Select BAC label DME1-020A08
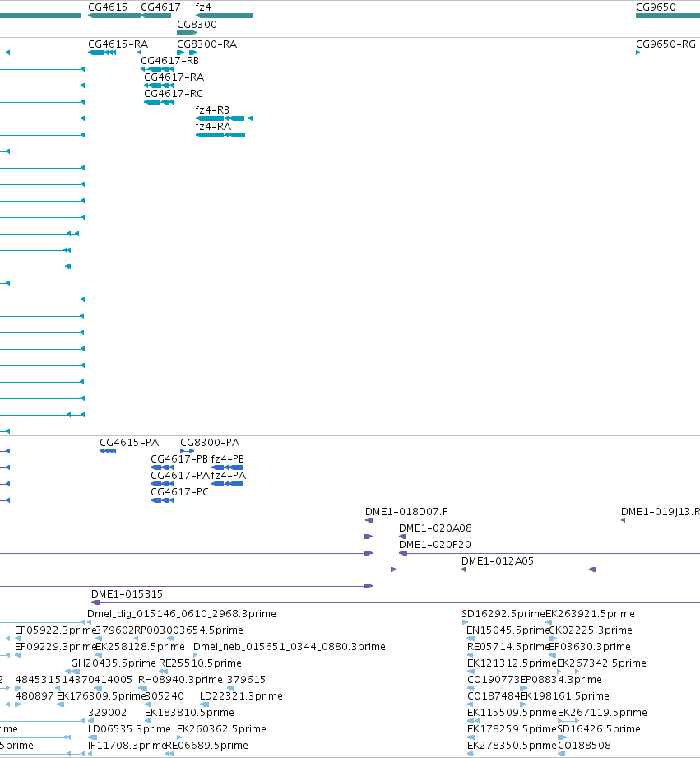Viewport: 700px width, 758px height. (435, 528)
